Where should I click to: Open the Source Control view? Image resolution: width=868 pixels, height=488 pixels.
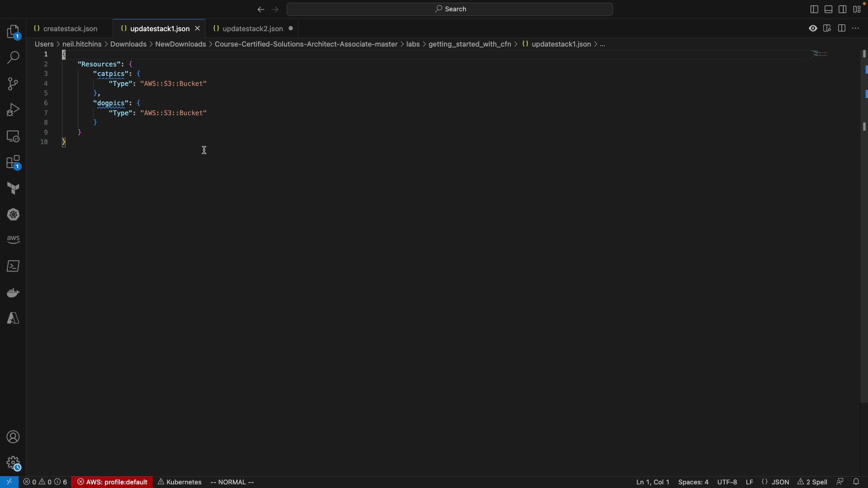13,84
